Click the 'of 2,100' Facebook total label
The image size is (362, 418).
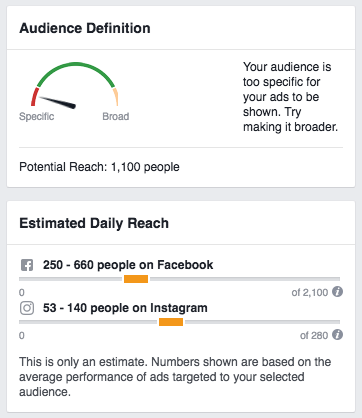310,292
